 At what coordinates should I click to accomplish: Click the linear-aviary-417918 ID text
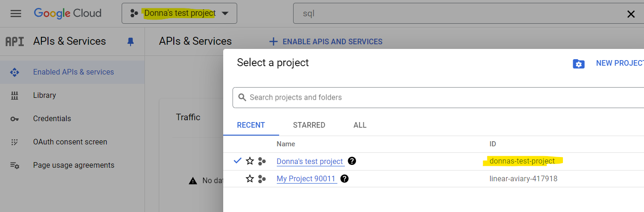pos(523,178)
